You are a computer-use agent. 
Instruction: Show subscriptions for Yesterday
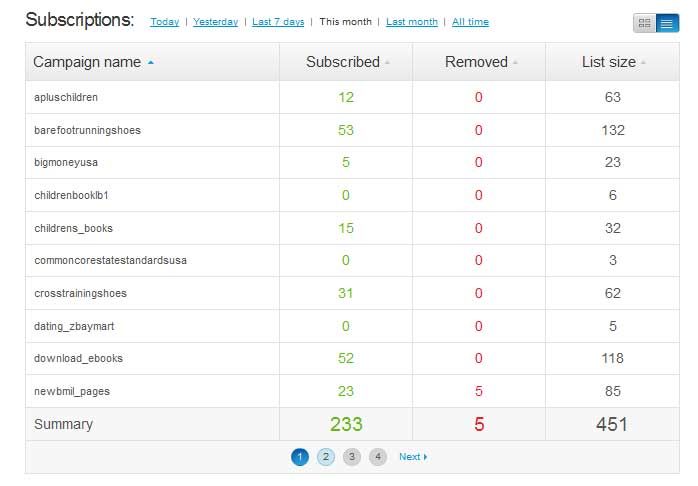pos(215,22)
